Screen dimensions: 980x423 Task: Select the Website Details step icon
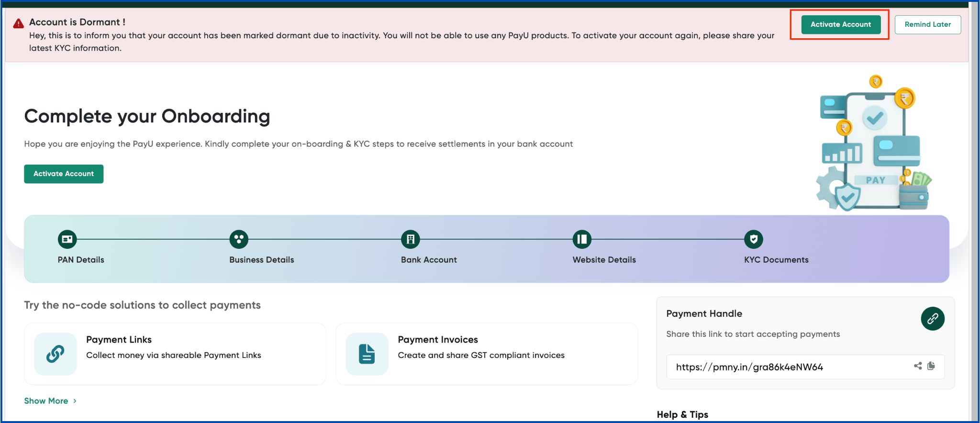(582, 239)
